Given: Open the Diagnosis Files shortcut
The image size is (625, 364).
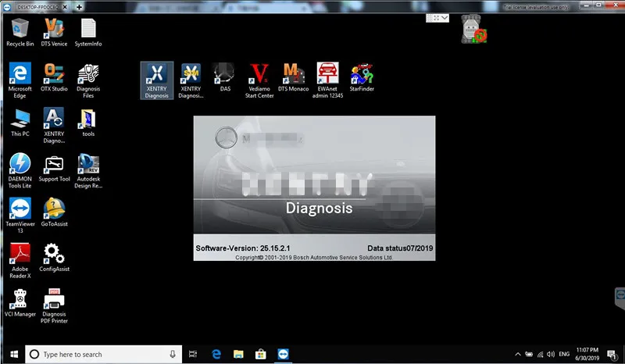Looking at the screenshot, I should 88,80.
